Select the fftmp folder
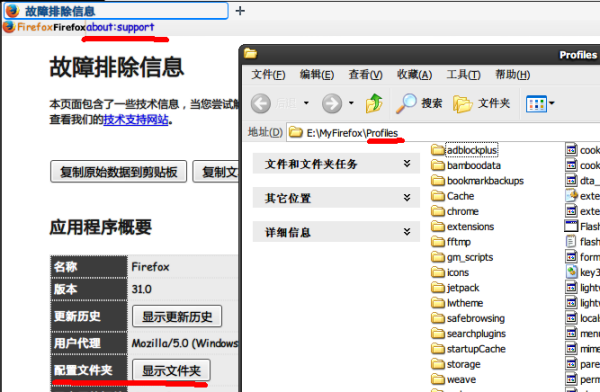The width and height of the screenshot is (600, 392). pos(451,242)
